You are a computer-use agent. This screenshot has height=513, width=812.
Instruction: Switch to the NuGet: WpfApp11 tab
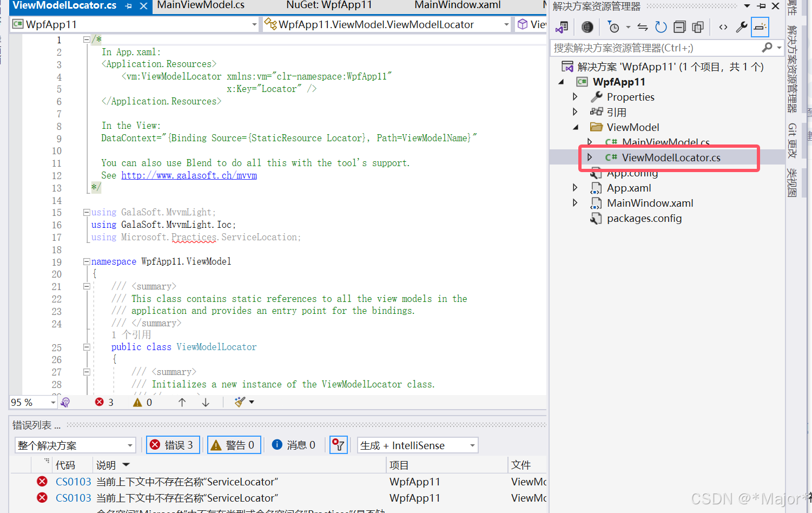pyautogui.click(x=329, y=5)
